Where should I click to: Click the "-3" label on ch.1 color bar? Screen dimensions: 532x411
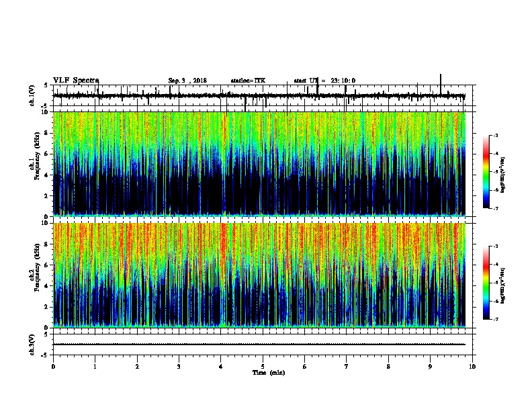pyautogui.click(x=495, y=136)
